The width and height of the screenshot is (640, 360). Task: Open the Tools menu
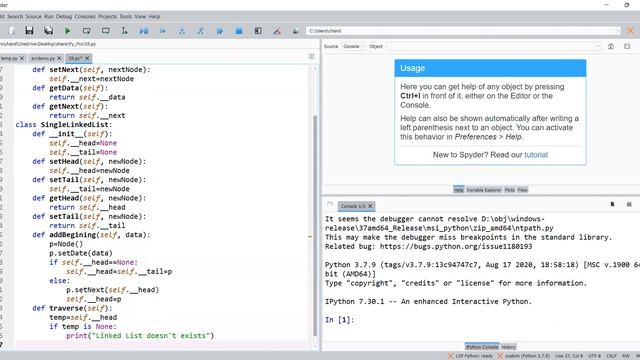click(x=126, y=17)
